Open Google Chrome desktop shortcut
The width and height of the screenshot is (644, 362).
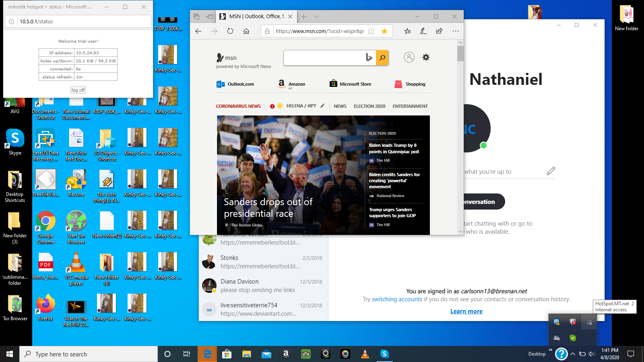click(x=46, y=228)
